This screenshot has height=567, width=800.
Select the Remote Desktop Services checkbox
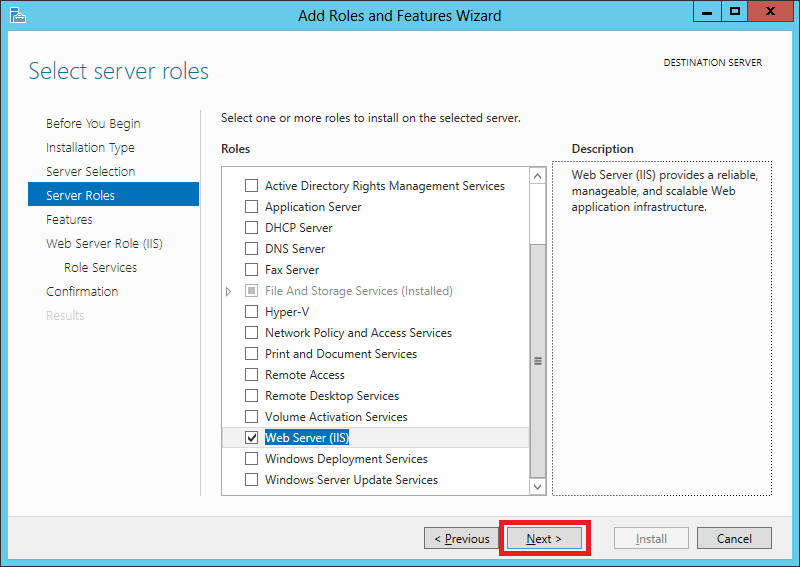click(252, 396)
